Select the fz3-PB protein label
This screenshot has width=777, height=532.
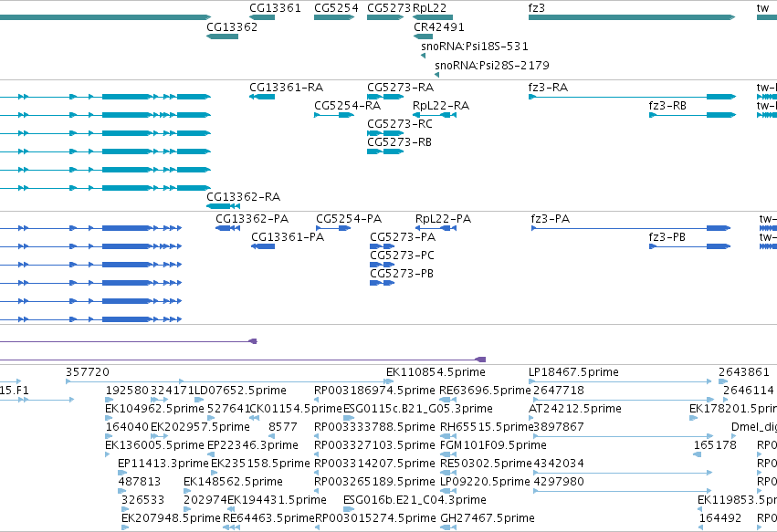[x=667, y=236]
